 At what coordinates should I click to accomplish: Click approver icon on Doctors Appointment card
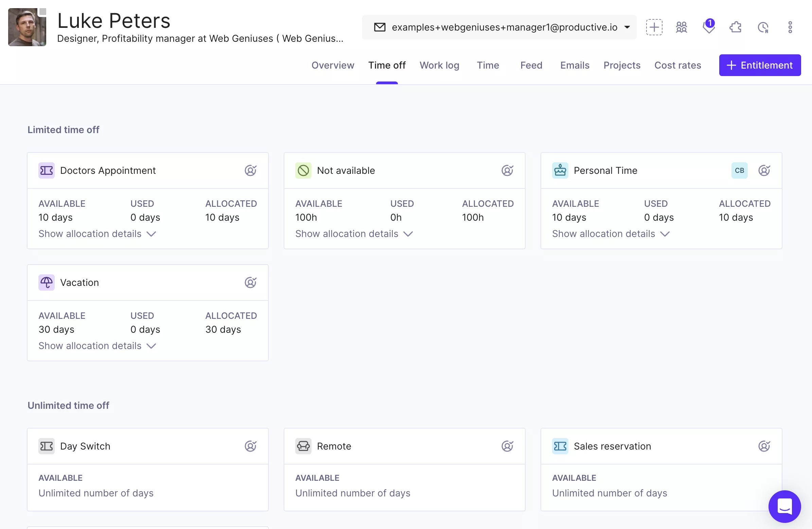(x=250, y=170)
